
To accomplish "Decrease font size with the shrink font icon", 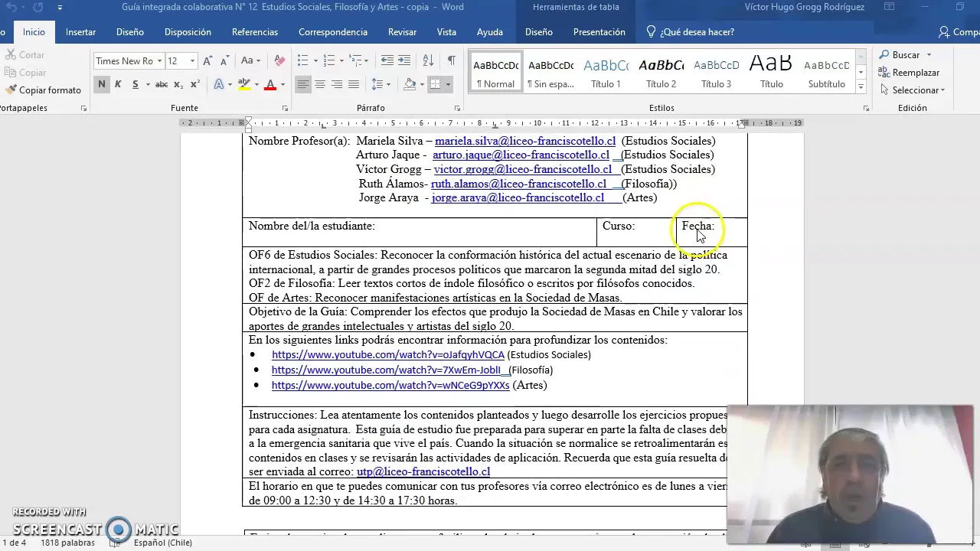I will tap(224, 60).
